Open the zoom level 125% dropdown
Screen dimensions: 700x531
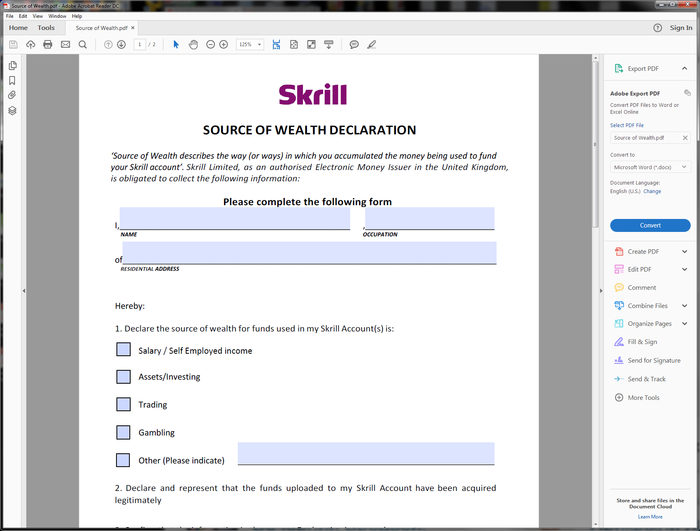click(250, 45)
